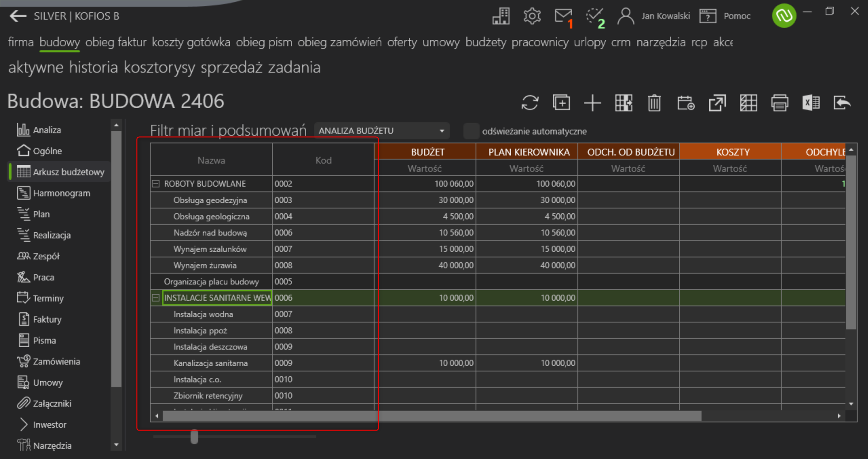868x459 pixels.
Task: Click the Kod column header
Action: pyautogui.click(x=323, y=160)
